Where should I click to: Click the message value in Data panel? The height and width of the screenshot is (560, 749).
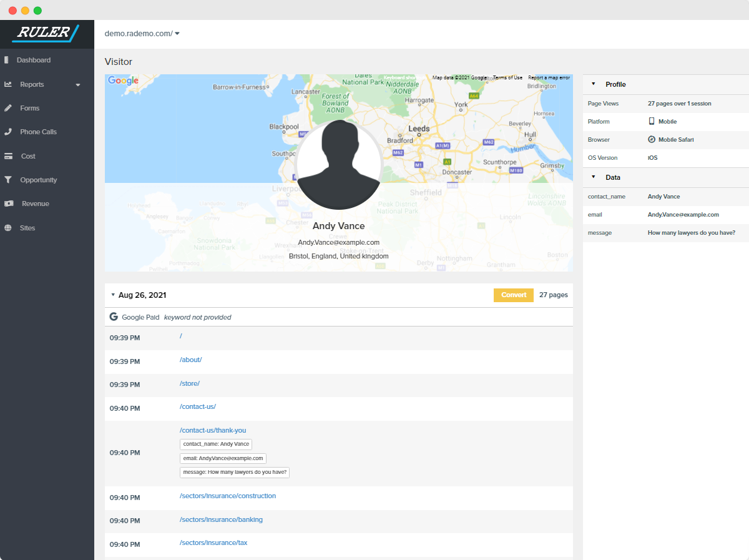692,232
